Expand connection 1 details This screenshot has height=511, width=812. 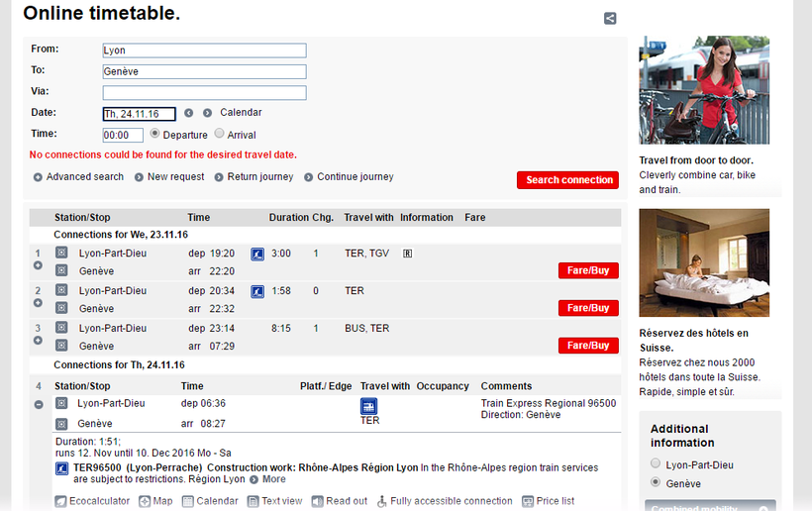38,265
